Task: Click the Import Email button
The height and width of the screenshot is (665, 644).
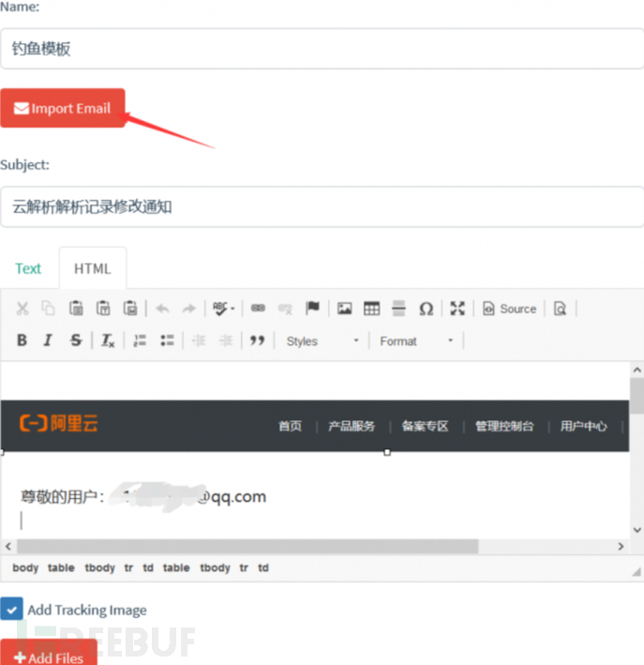Action: 63,108
